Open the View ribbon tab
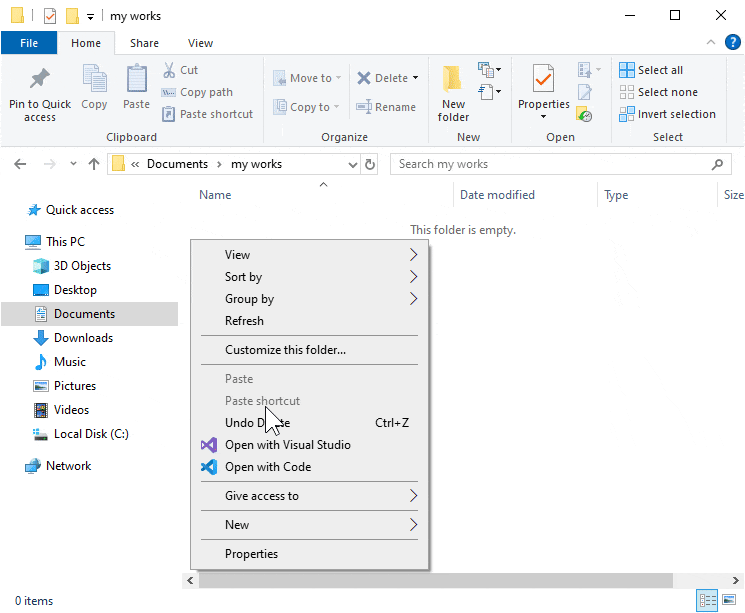The width and height of the screenshot is (745, 613). (200, 43)
